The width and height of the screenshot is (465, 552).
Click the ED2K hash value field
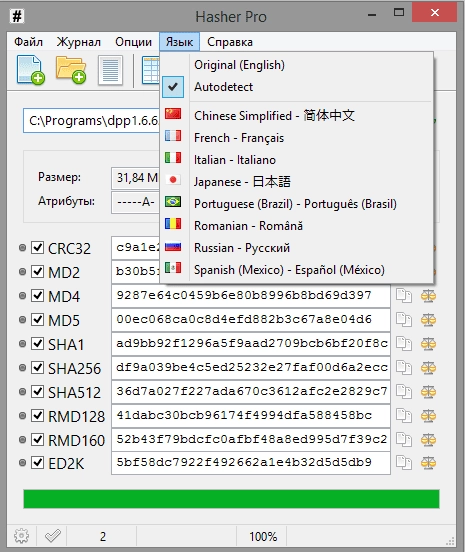251,463
